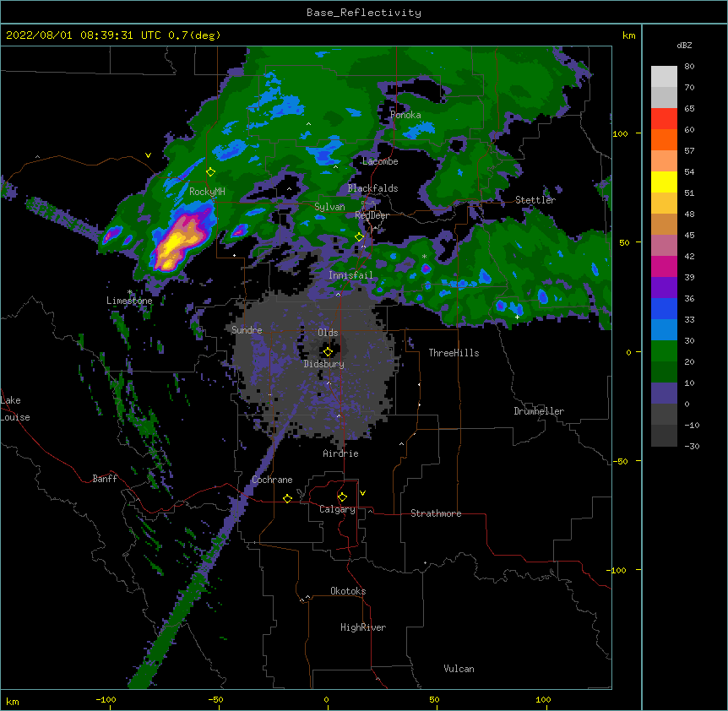The height and width of the screenshot is (711, 728).
Task: Pick the dark orange 57-60 dBZ swatch
Action: [664, 139]
